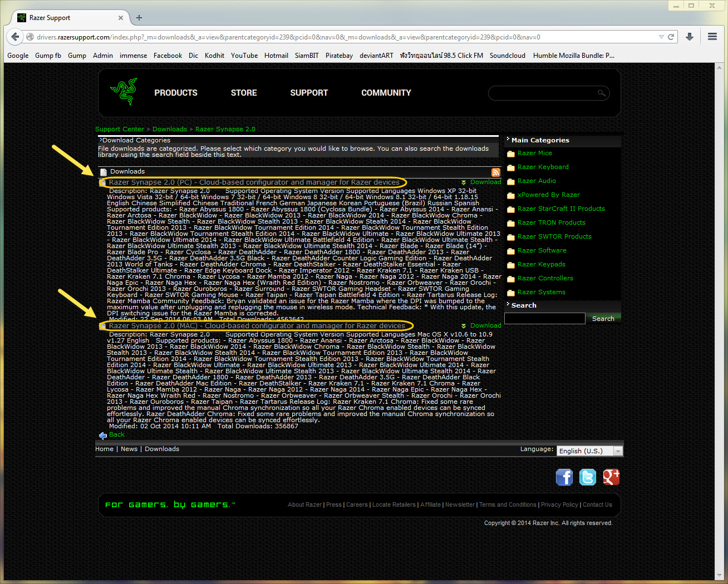Screen dimensions: 728x584
Task: Click the Razer snake logo
Action: point(124,92)
